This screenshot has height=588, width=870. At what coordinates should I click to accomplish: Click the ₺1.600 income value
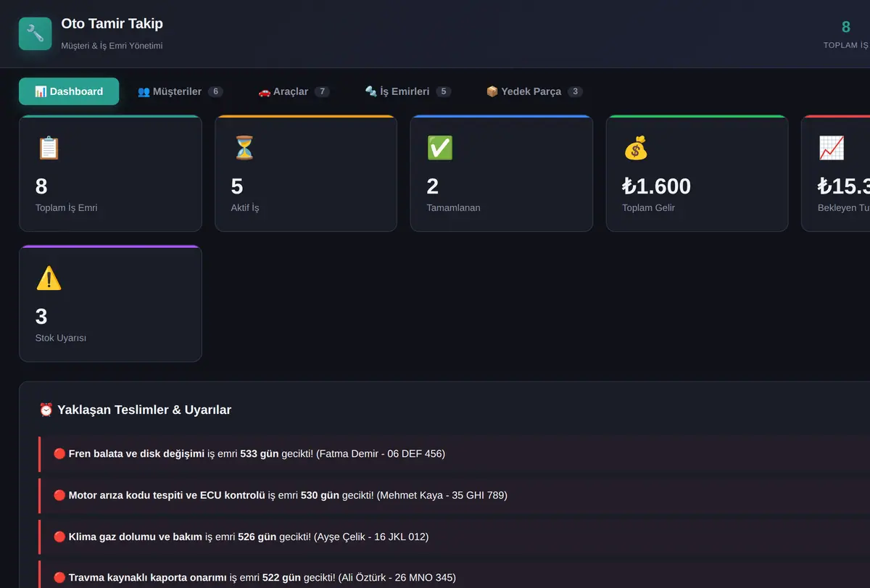tap(656, 186)
